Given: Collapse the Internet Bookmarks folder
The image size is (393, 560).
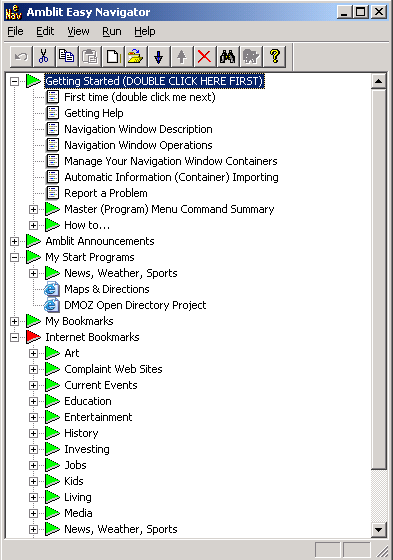Looking at the screenshot, I should [x=14, y=337].
